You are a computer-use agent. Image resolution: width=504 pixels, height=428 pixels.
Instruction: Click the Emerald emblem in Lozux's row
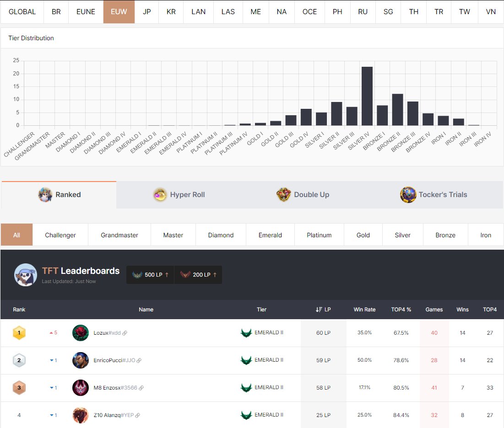[x=246, y=332]
